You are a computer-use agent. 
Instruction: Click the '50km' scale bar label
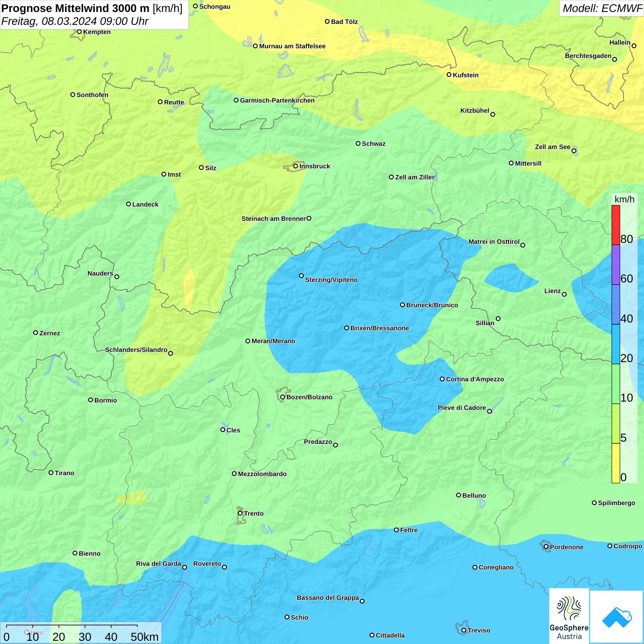click(x=144, y=637)
